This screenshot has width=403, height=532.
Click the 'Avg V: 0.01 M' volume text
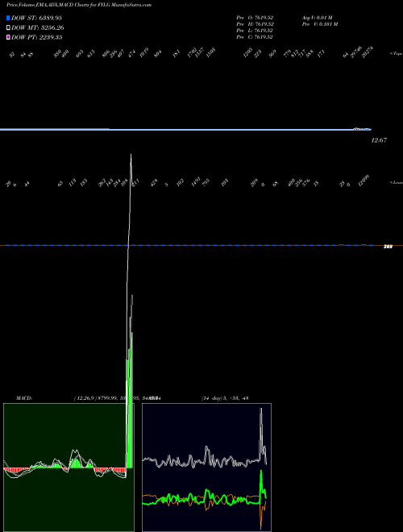(x=318, y=18)
